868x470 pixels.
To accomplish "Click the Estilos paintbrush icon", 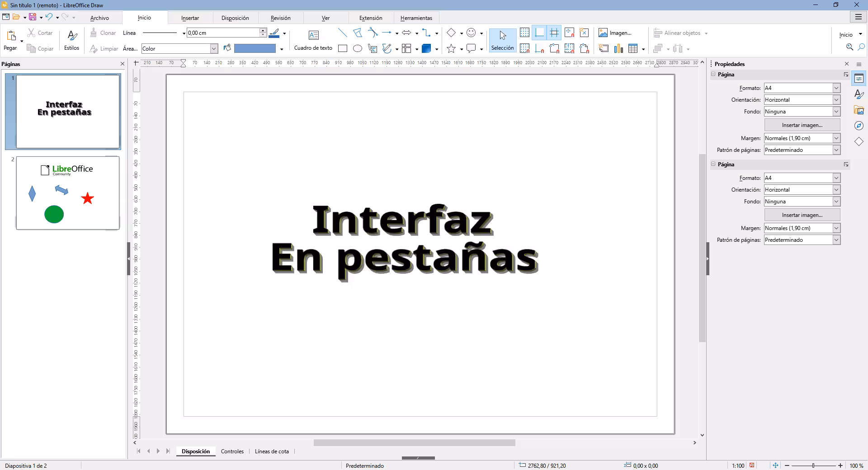I will (x=72, y=35).
